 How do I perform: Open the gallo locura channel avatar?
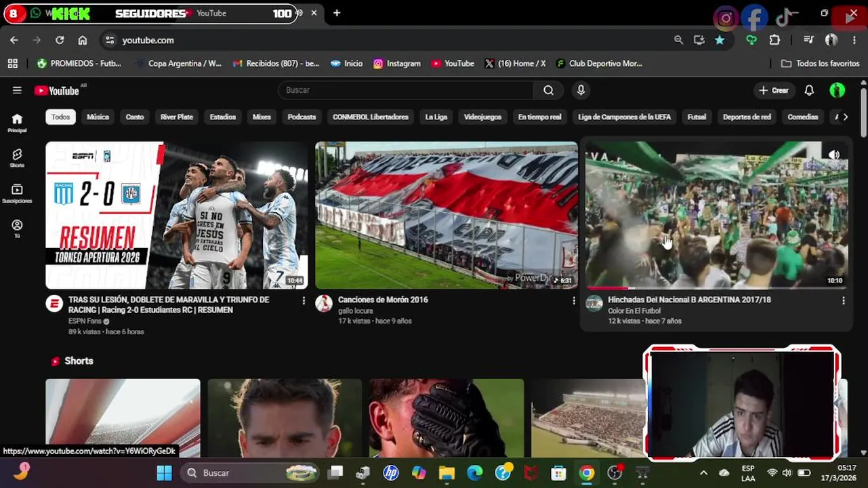[324, 304]
